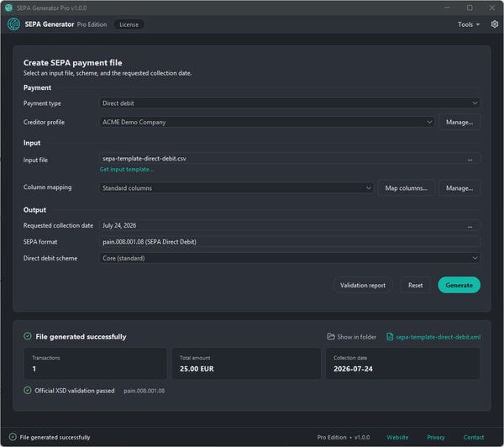The width and height of the screenshot is (504, 447).
Task: Click the File generated successfully status bar text
Action: click(55, 438)
